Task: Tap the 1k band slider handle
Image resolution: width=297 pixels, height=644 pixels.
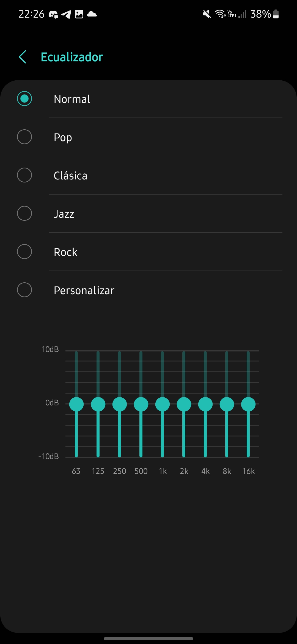Action: 163,404
